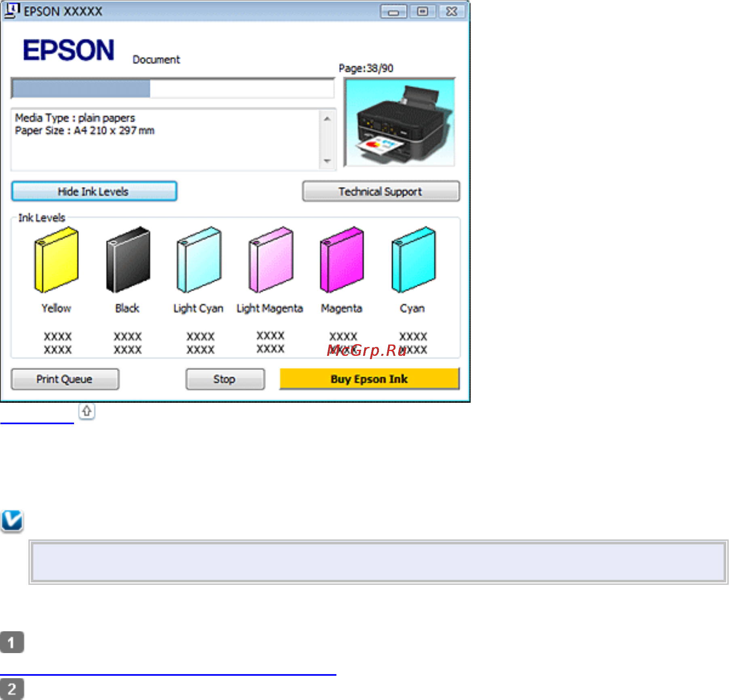The width and height of the screenshot is (729, 700).
Task: Click the Magenta ink cartridge icon
Action: pos(342,260)
